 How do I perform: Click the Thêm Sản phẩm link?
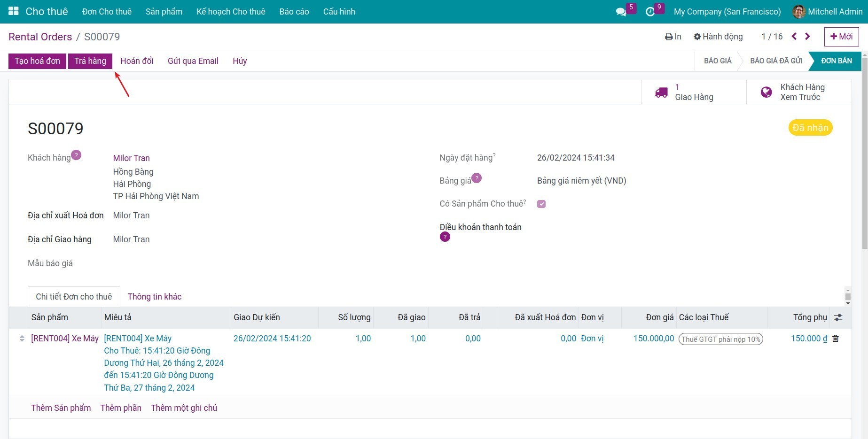coord(61,408)
